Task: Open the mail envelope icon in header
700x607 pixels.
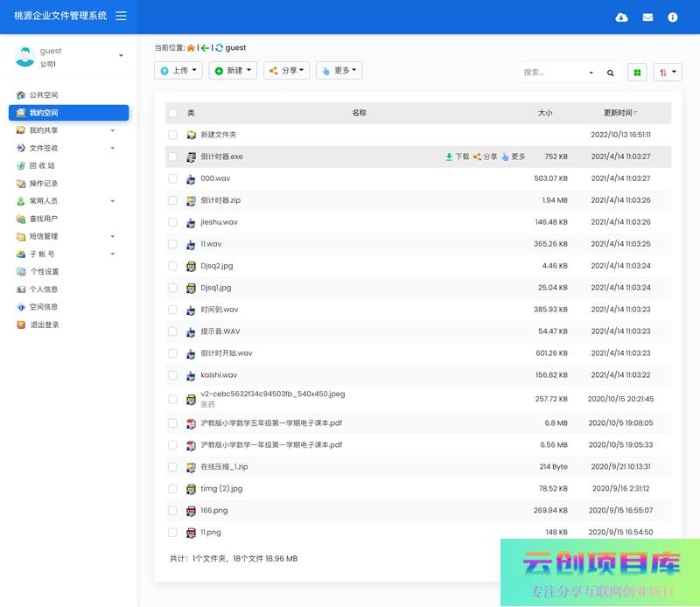Action: tap(647, 17)
